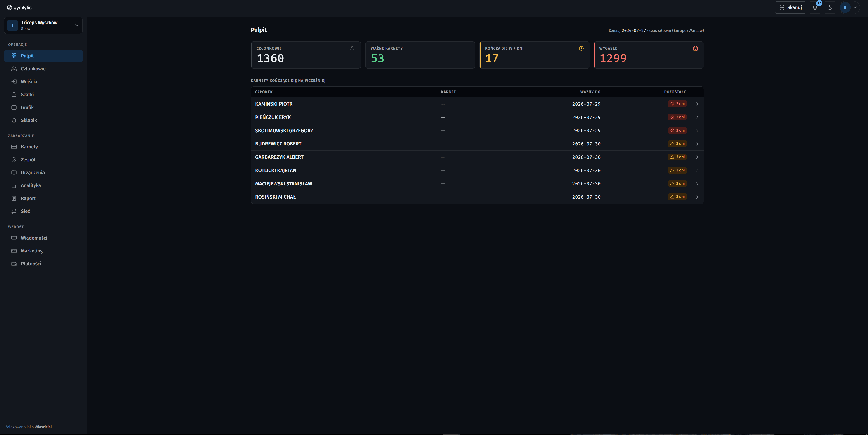Click the date 2026-07-29 for PIEŃCZUK ERYK
This screenshot has width=868, height=435.
point(586,117)
